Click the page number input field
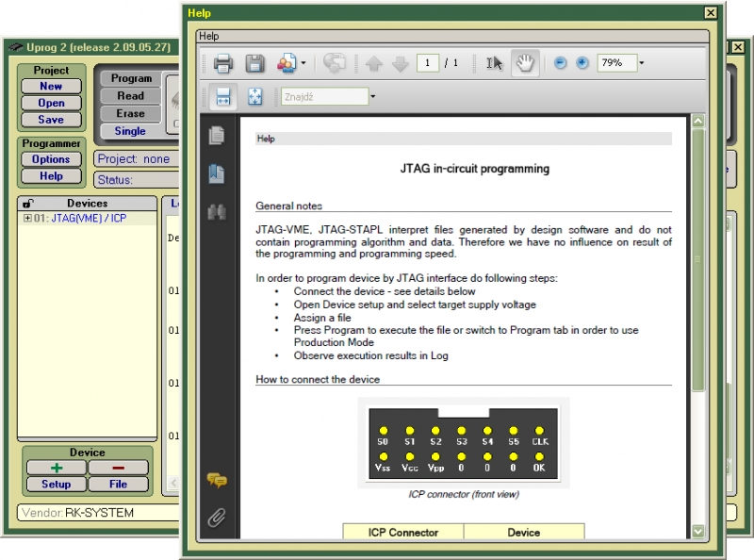Image resolution: width=754 pixels, height=560 pixels. pos(428,63)
